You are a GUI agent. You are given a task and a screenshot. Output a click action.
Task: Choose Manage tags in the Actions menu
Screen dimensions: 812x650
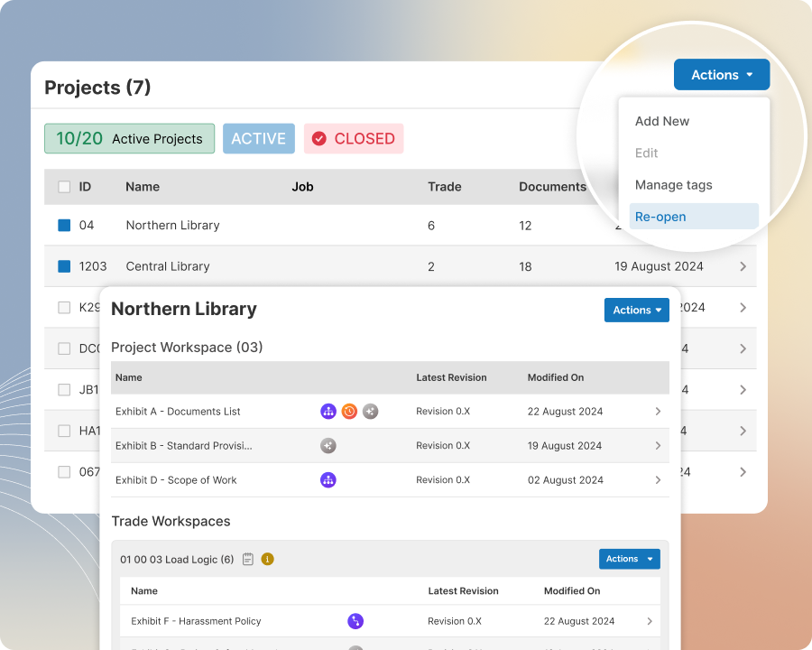coord(673,185)
